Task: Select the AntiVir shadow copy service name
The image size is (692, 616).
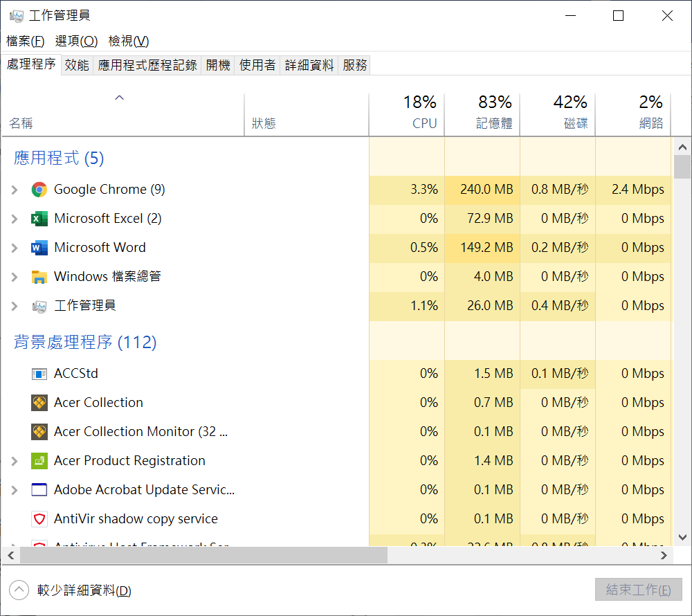Action: coord(136,519)
